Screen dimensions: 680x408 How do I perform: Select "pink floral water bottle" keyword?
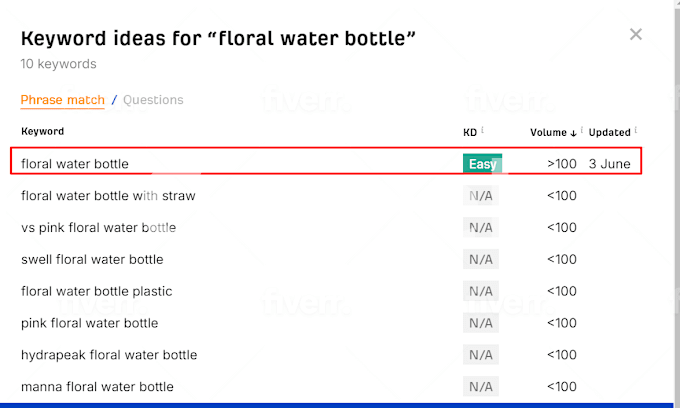[x=90, y=324]
